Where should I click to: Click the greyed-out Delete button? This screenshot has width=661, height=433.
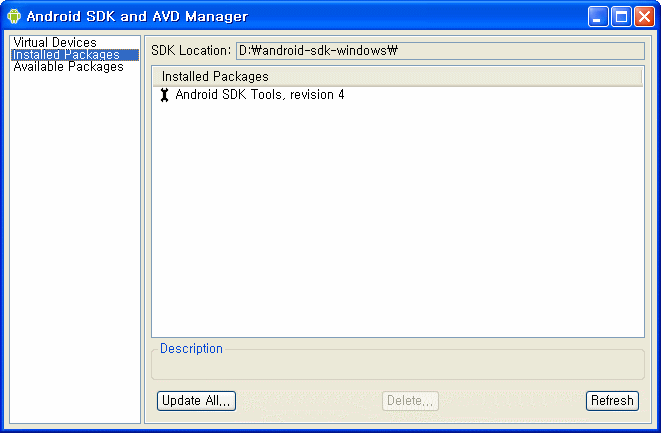[x=410, y=401]
